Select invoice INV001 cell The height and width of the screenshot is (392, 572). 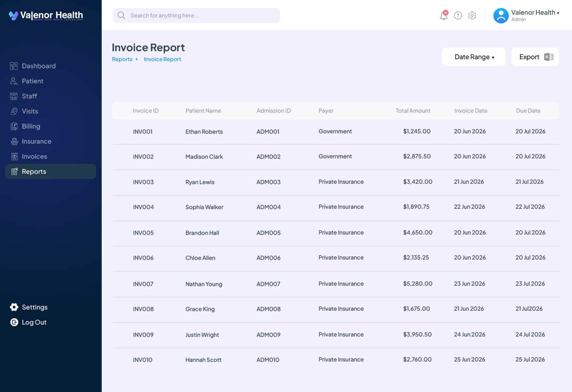tap(143, 132)
